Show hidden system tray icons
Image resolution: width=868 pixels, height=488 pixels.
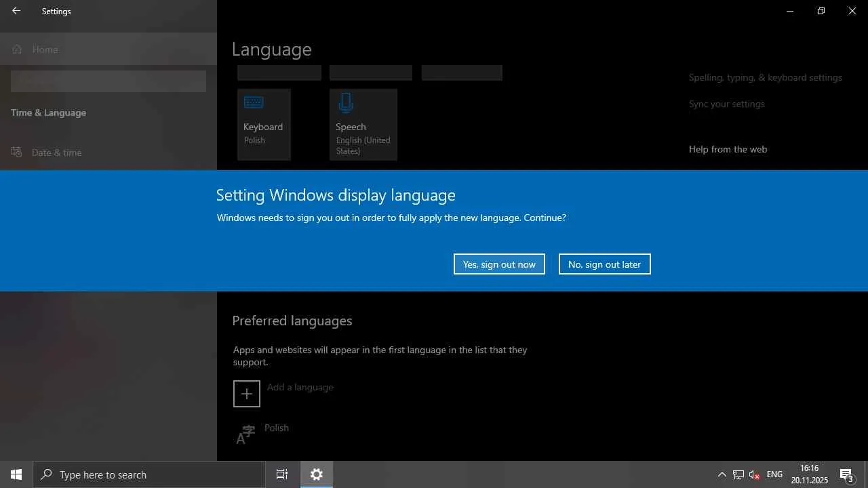tap(722, 474)
